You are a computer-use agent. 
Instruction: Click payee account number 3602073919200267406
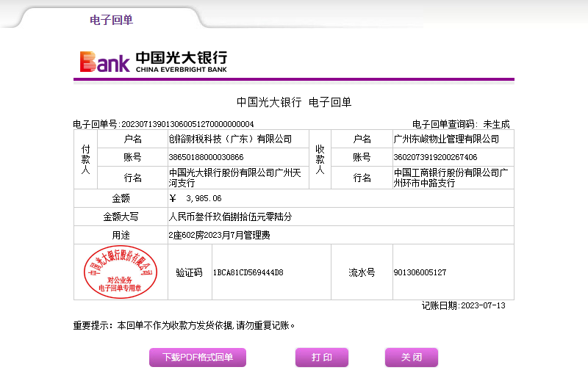(435, 157)
